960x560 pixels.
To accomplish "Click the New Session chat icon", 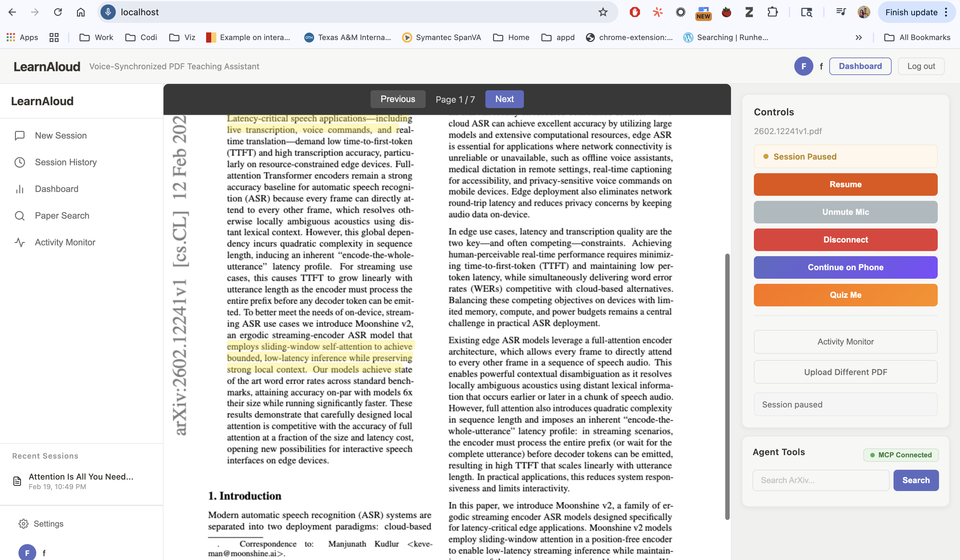I will pyautogui.click(x=19, y=135).
